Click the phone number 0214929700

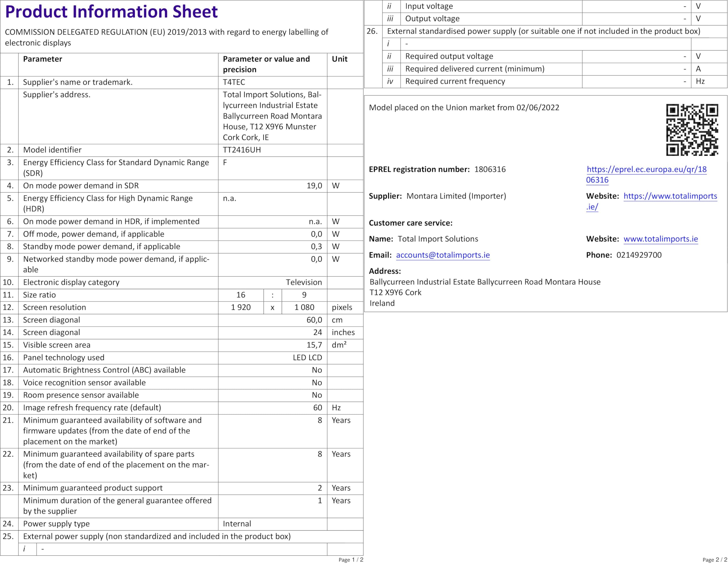coord(639,255)
